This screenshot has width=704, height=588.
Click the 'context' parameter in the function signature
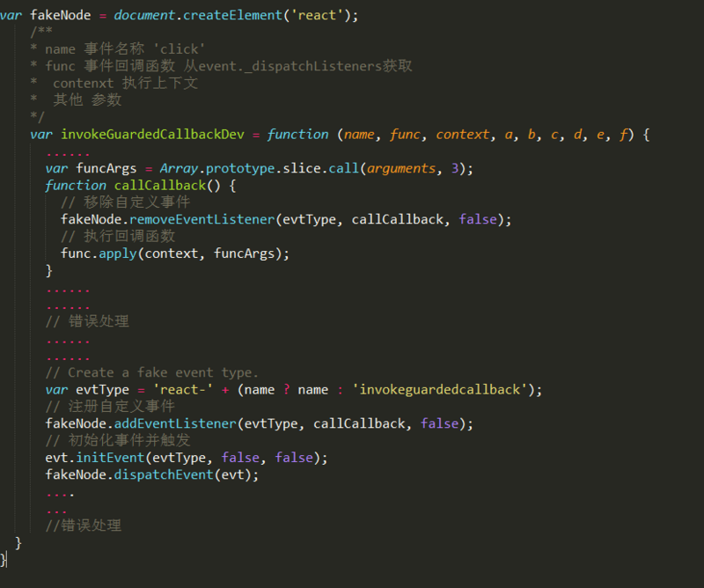coord(463,135)
